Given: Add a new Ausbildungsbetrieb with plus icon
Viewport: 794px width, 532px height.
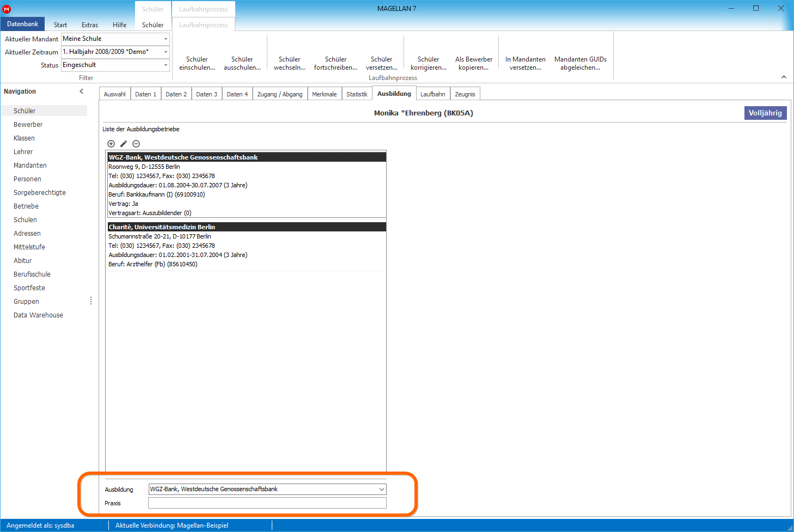Looking at the screenshot, I should [x=111, y=144].
